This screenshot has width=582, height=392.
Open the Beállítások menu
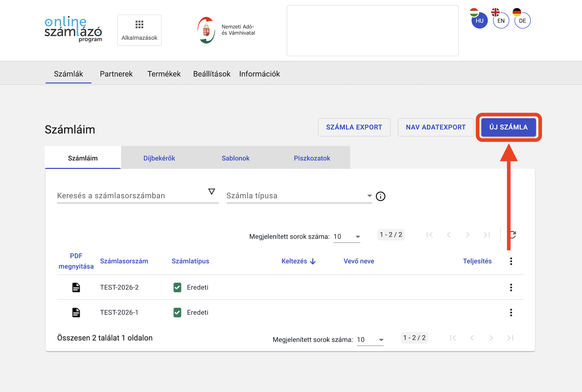coord(212,74)
